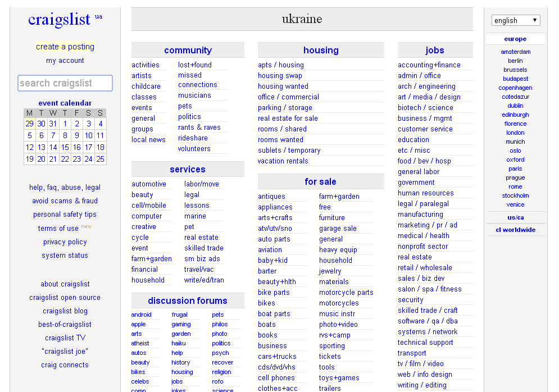
Task: Open help, faq, abuse, legal page
Action: coord(65,188)
